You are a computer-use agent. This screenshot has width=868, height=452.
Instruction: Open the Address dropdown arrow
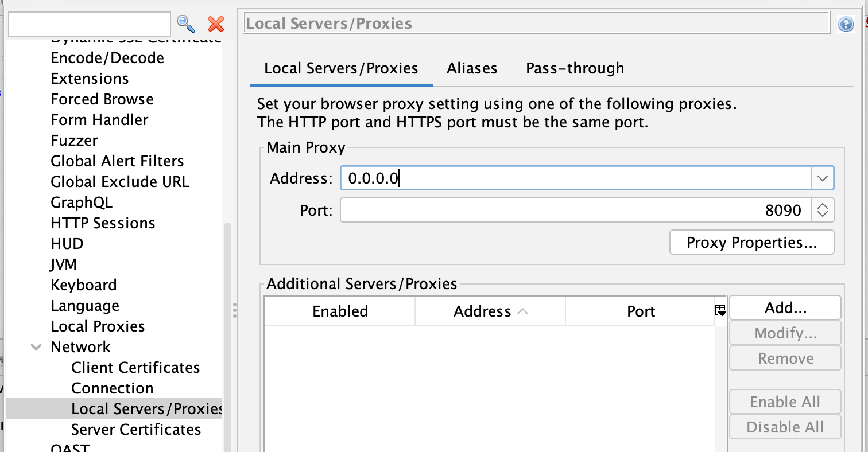pos(822,178)
